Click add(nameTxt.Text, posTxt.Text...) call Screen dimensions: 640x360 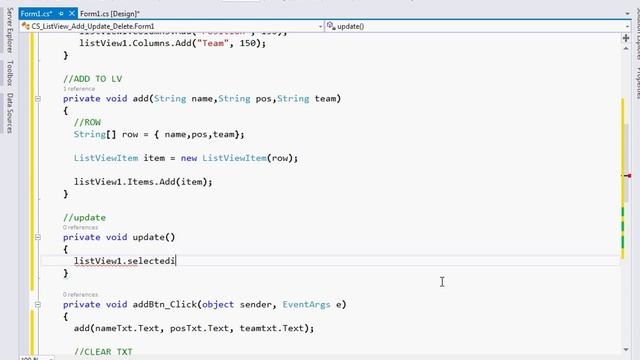tap(194, 328)
